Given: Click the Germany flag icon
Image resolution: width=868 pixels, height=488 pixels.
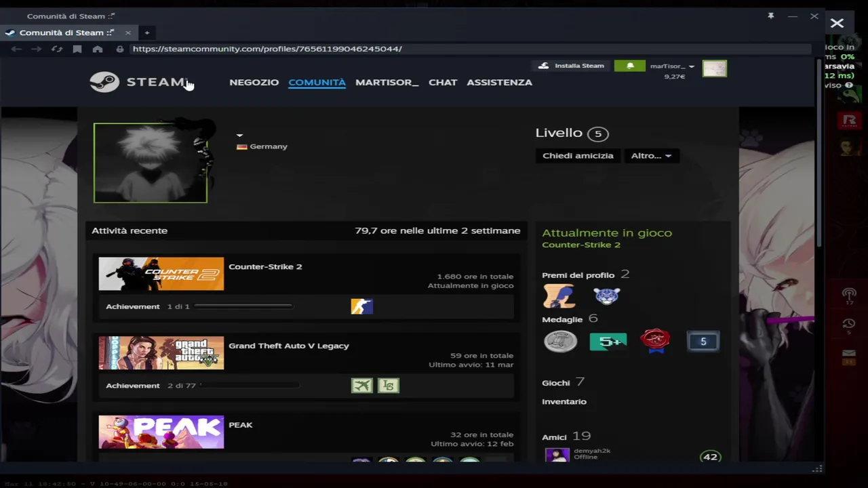Looking at the screenshot, I should [241, 146].
